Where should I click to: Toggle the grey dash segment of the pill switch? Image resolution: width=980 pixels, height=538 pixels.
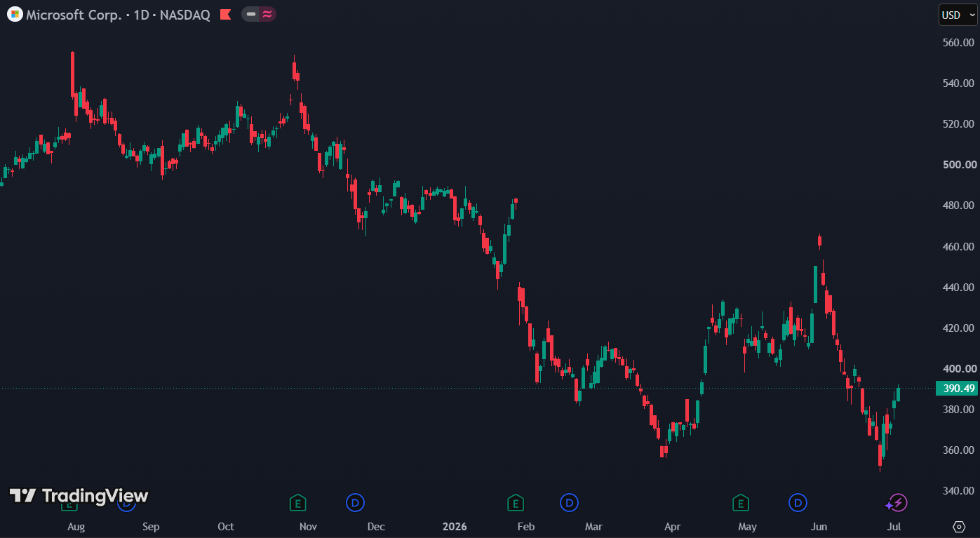(250, 14)
